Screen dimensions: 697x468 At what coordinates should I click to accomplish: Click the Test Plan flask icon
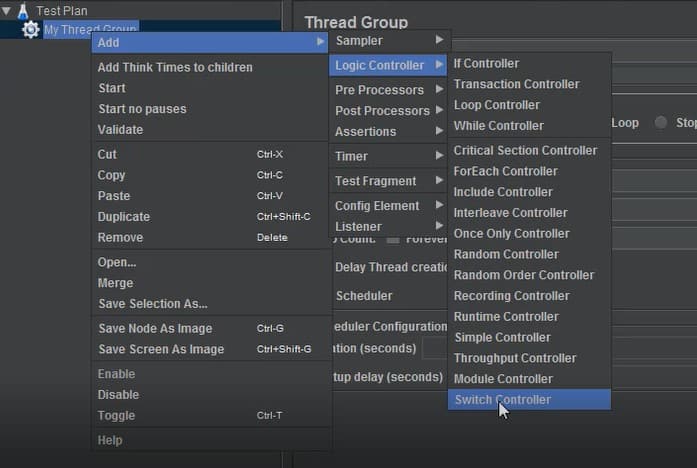23,11
